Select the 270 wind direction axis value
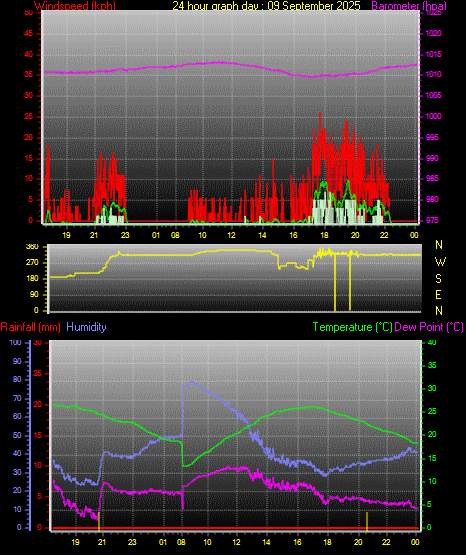The height and width of the screenshot is (555, 466). (x=32, y=263)
